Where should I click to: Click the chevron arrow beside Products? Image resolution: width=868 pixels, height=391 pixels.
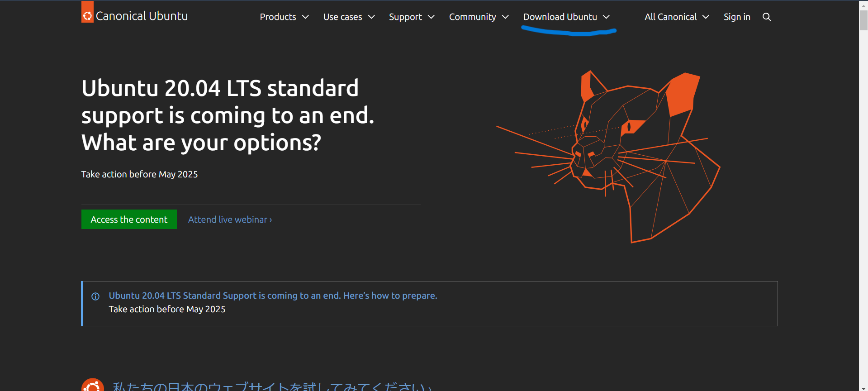tap(305, 17)
